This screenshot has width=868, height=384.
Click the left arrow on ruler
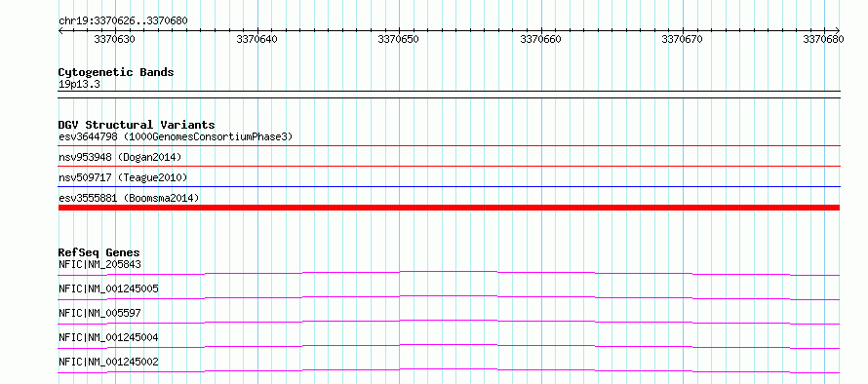(60, 31)
